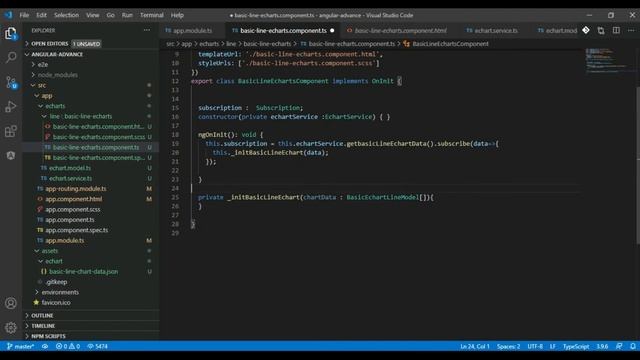Open the Help menu
Image resolution: width=640 pixels, height=360 pixels.
(177, 15)
